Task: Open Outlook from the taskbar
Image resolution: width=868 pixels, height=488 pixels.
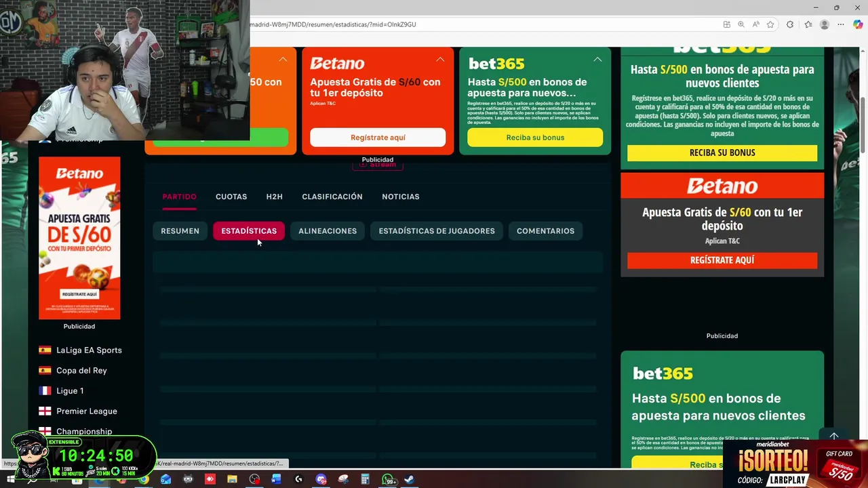Action: (165, 479)
